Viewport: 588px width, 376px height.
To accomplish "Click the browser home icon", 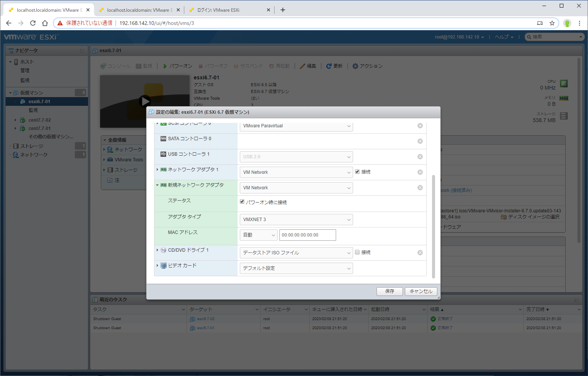I will (x=45, y=23).
